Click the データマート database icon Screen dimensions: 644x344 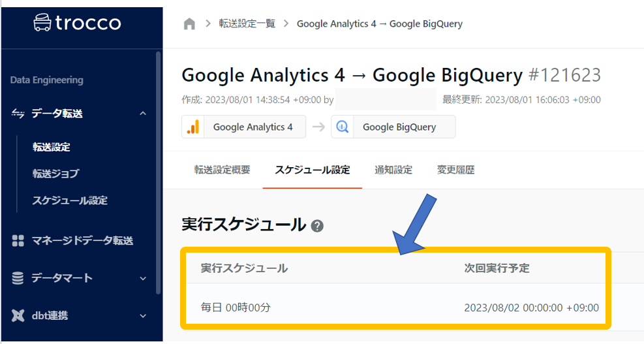[x=18, y=278]
